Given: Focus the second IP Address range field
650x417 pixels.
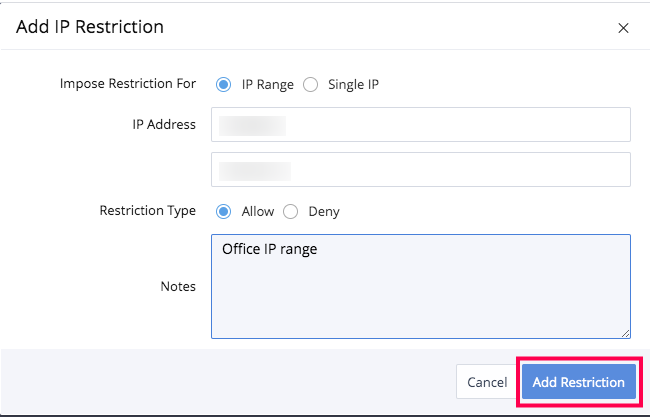Looking at the screenshot, I should [420, 169].
